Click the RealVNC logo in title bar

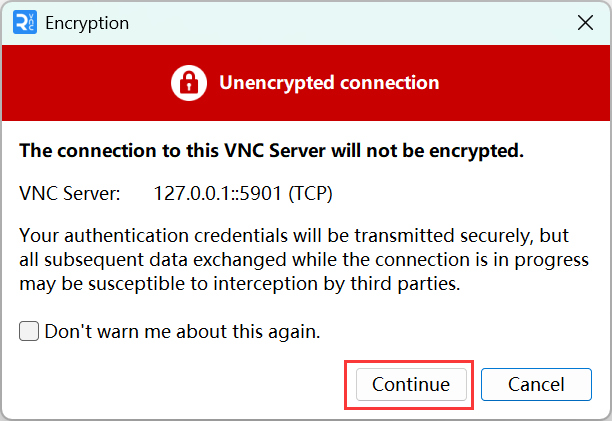(25, 23)
